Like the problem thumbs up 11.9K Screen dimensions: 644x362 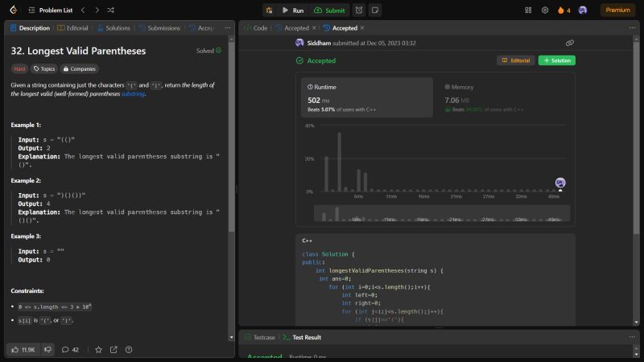tap(23, 350)
